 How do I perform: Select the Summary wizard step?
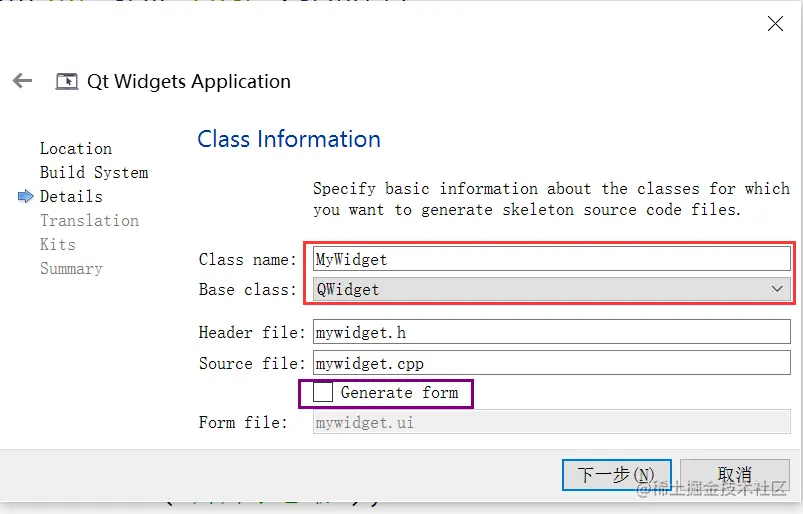point(71,268)
